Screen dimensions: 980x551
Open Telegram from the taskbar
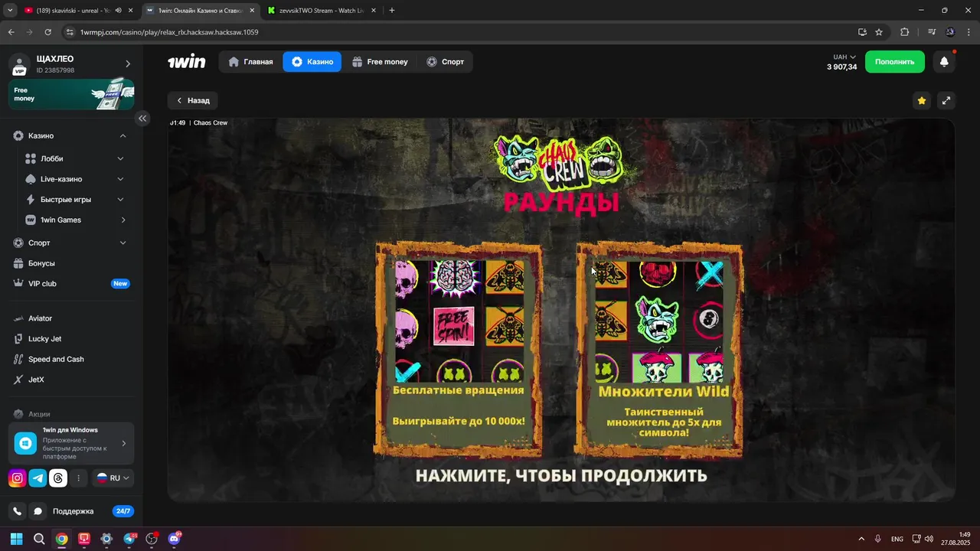click(x=129, y=539)
